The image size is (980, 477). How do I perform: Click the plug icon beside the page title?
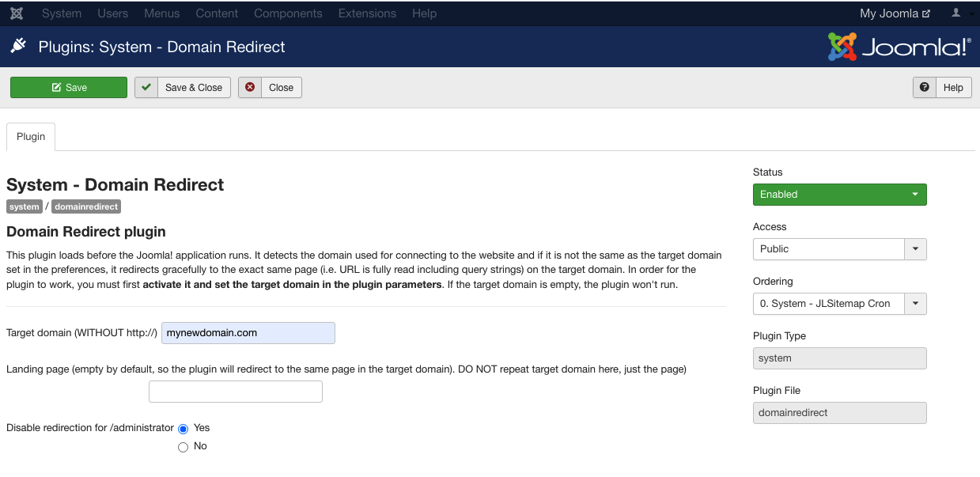(18, 47)
